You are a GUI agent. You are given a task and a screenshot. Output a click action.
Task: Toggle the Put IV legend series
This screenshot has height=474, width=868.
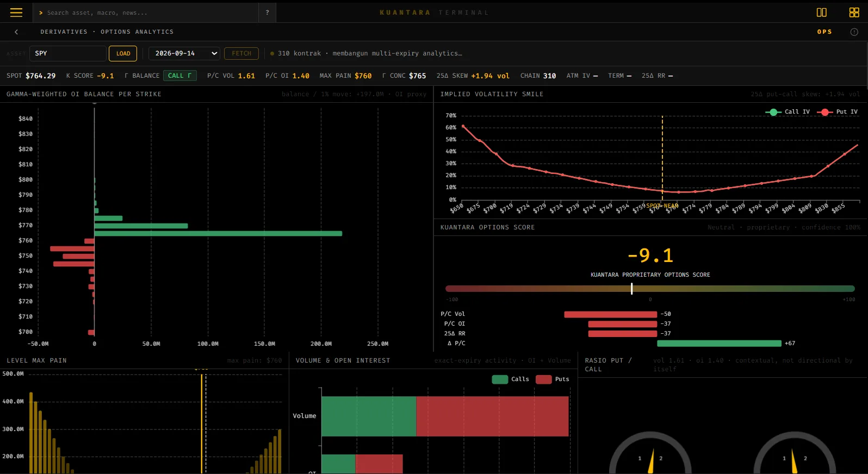[x=838, y=112]
